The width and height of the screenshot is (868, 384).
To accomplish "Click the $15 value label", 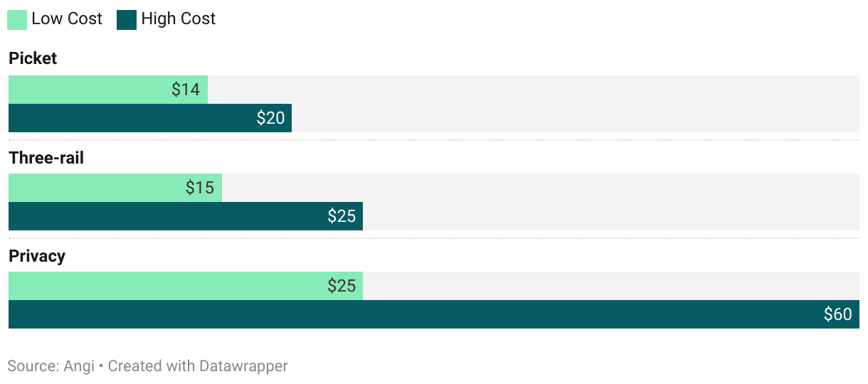I will [x=200, y=188].
